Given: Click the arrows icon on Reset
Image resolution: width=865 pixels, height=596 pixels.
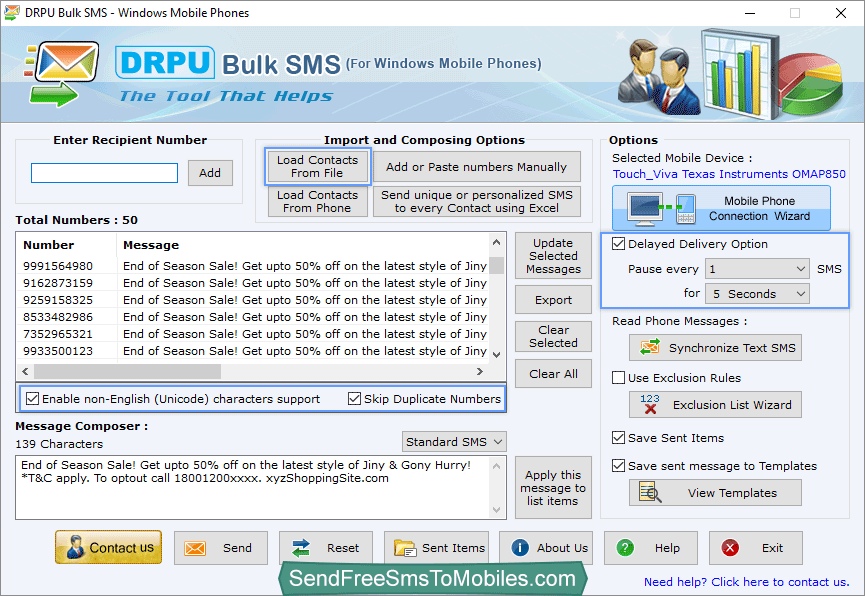Looking at the screenshot, I should 301,548.
